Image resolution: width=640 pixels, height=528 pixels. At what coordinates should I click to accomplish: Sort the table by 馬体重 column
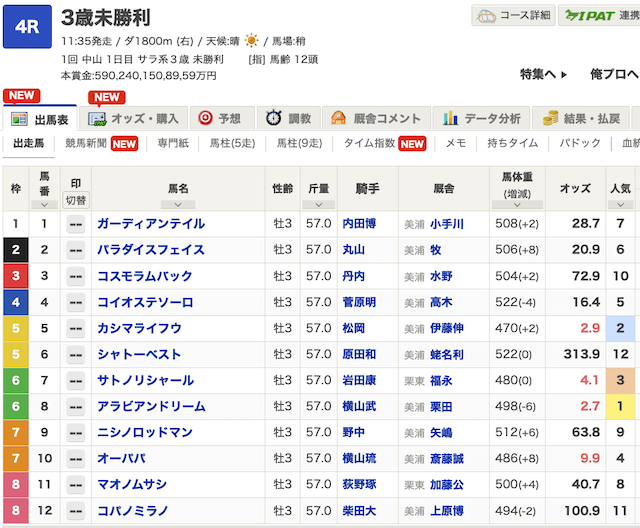click(519, 204)
